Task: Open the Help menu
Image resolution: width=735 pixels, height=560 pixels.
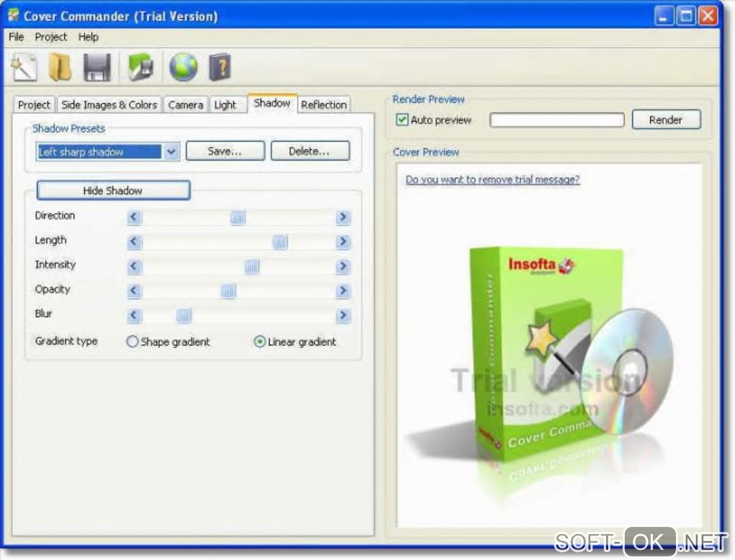Action: 88,37
